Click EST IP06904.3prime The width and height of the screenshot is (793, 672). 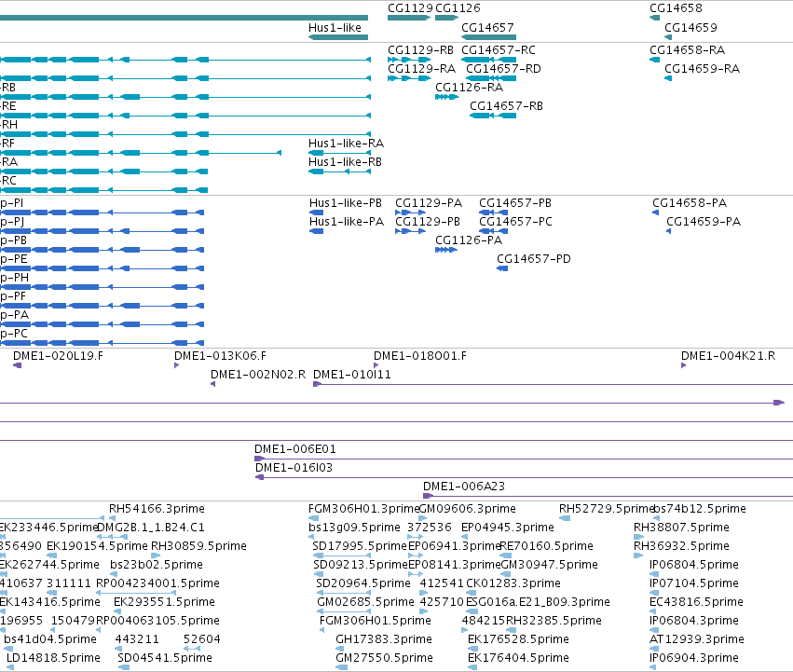point(694,658)
